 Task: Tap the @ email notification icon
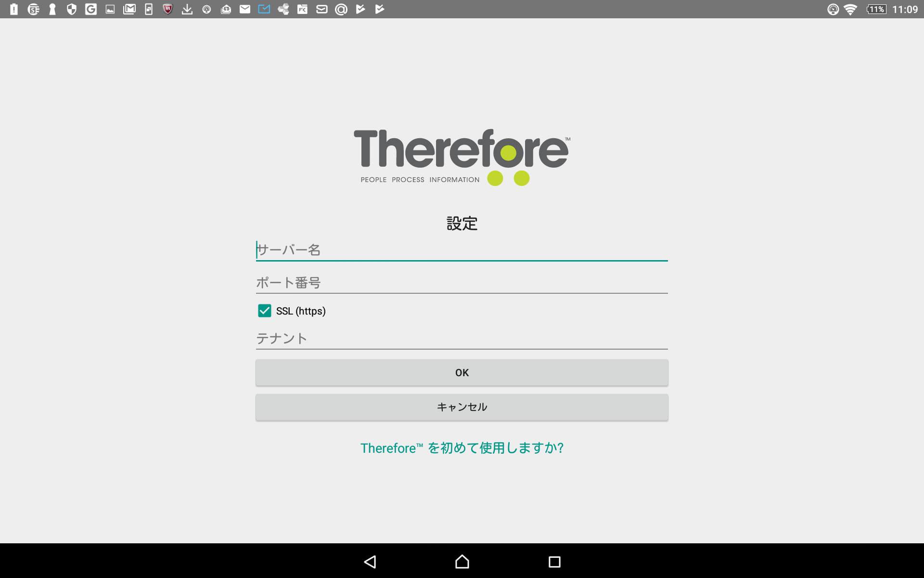341,9
